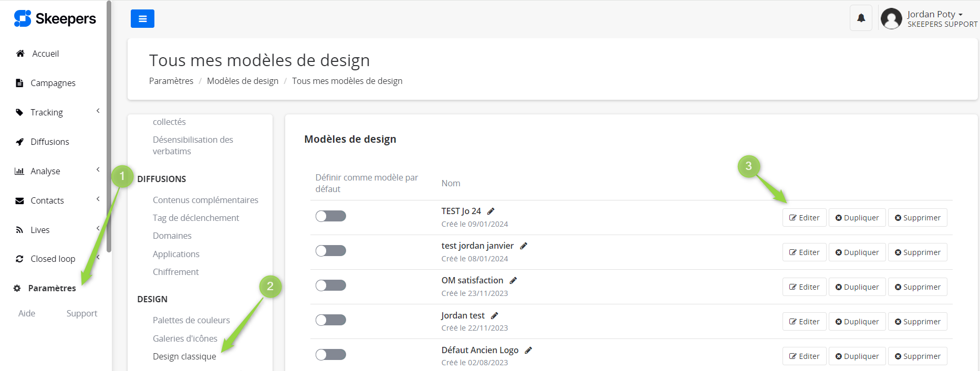980x371 pixels.
Task: Click the user avatar picture
Action: click(891, 19)
